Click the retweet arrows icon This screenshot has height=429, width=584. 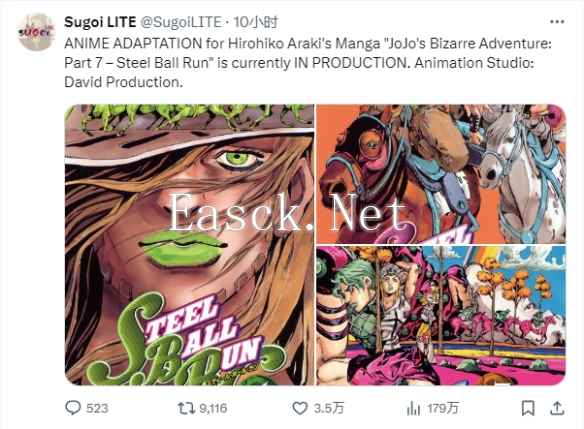[186, 408]
